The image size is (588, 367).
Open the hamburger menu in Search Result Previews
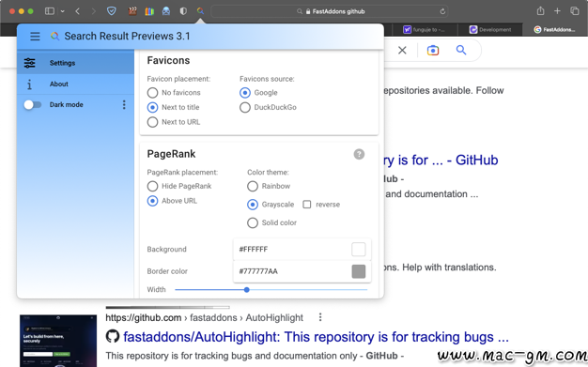35,36
